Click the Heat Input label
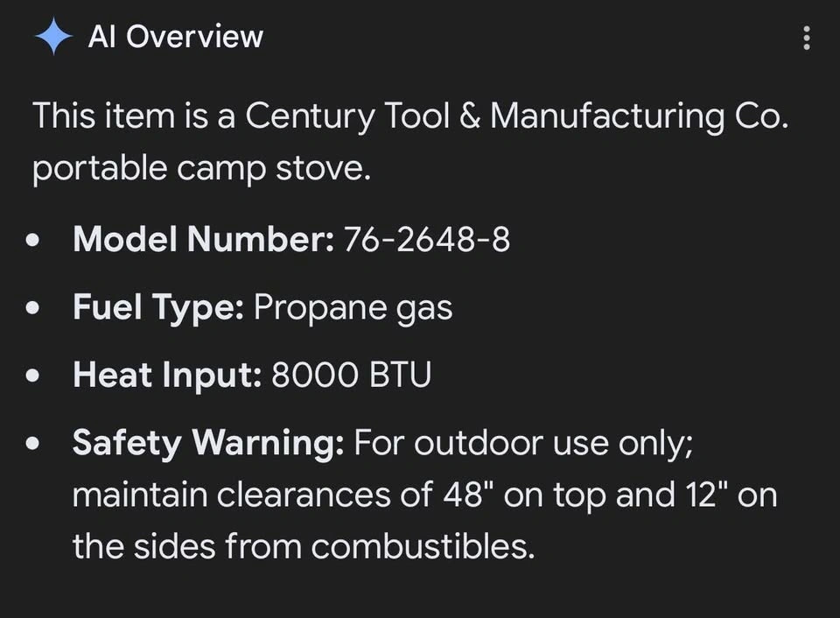This screenshot has width=840, height=618. click(x=167, y=376)
